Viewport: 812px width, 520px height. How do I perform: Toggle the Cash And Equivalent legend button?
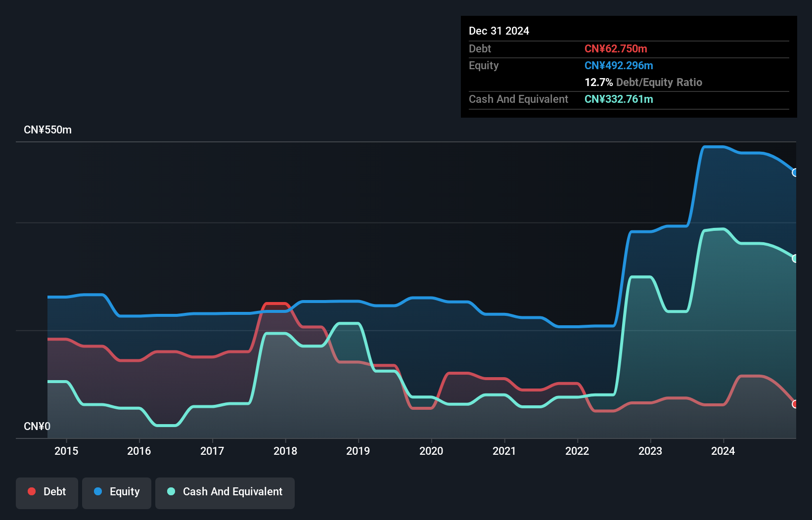click(x=225, y=493)
